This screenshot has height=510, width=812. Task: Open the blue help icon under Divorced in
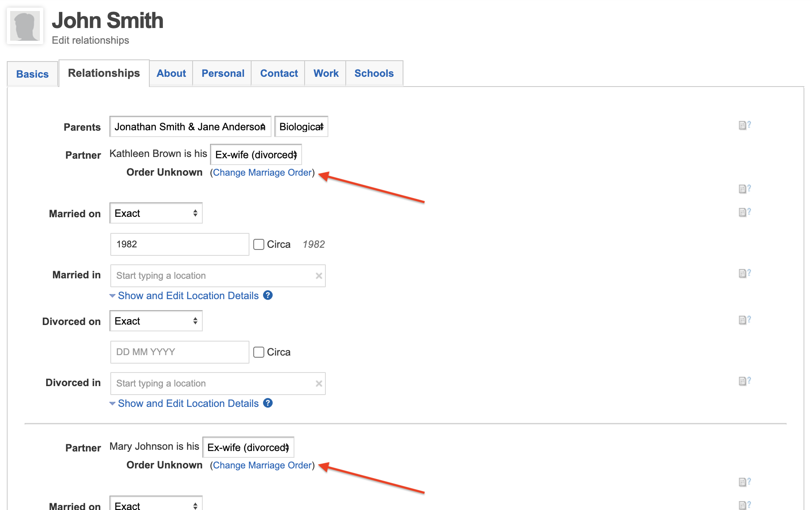click(x=268, y=403)
